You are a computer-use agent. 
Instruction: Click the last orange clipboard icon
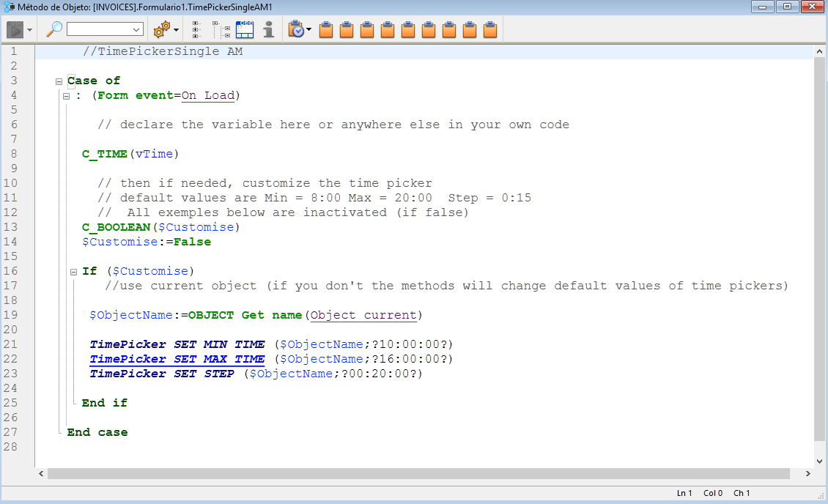click(x=490, y=30)
